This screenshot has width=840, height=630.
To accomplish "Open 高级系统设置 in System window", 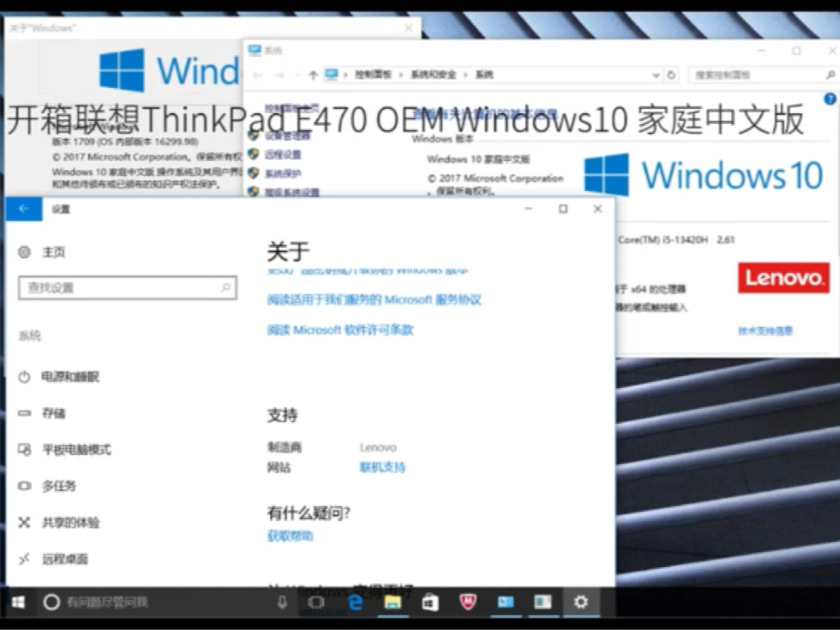I will point(293,192).
